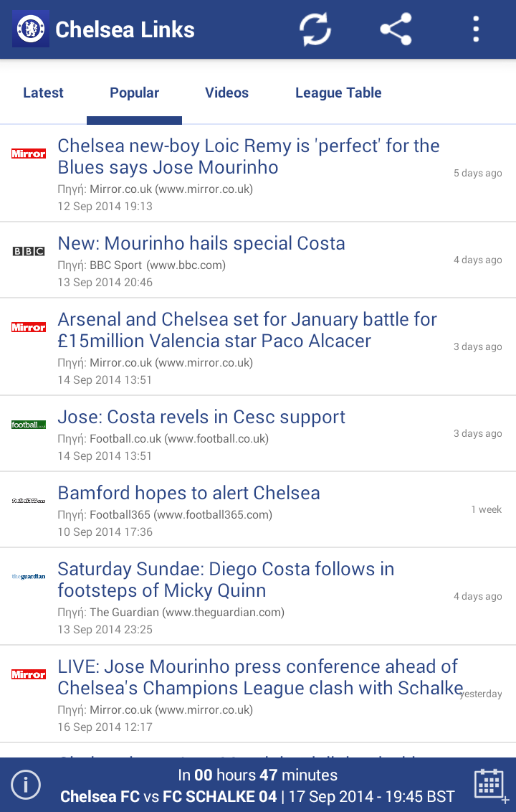
Task: Tap the Chelsea crest app icon
Action: pyautogui.click(x=31, y=29)
